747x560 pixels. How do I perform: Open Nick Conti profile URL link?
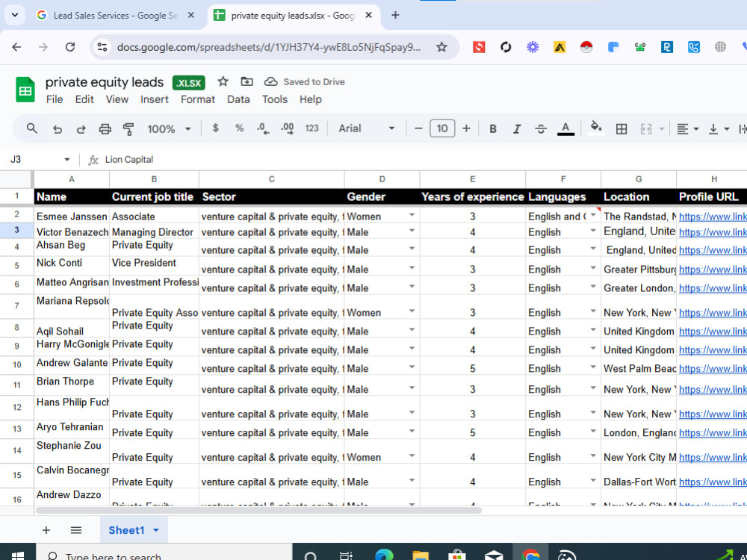pos(713,270)
